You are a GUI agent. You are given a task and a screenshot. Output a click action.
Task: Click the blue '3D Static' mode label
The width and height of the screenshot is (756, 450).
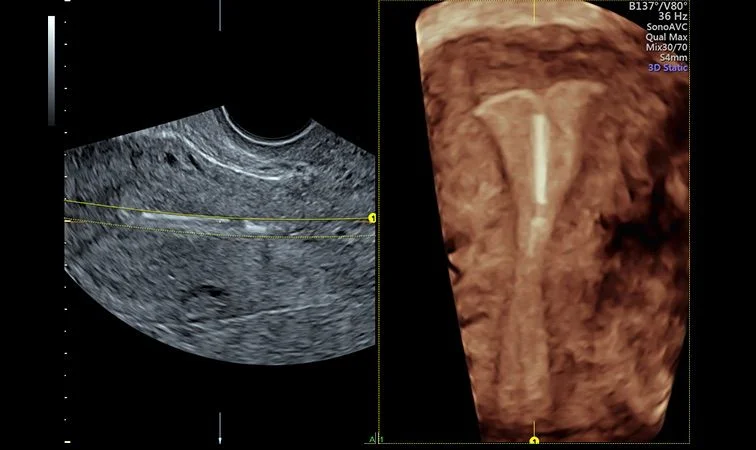(668, 68)
